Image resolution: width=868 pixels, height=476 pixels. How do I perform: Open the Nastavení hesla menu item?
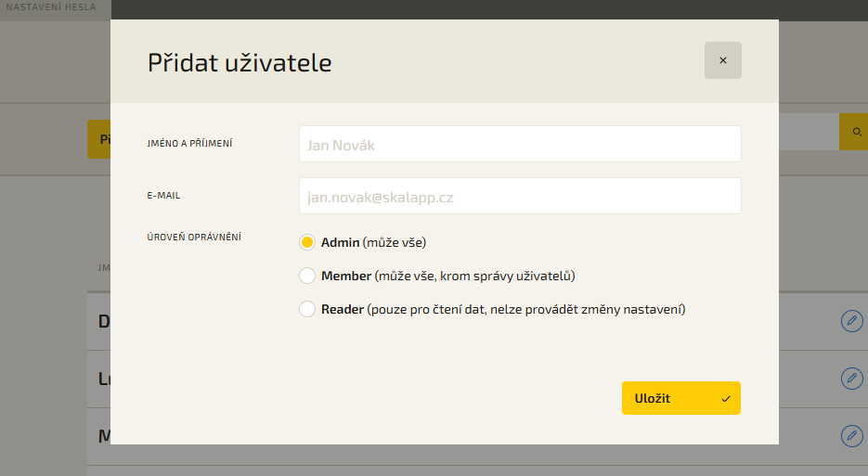coord(51,7)
